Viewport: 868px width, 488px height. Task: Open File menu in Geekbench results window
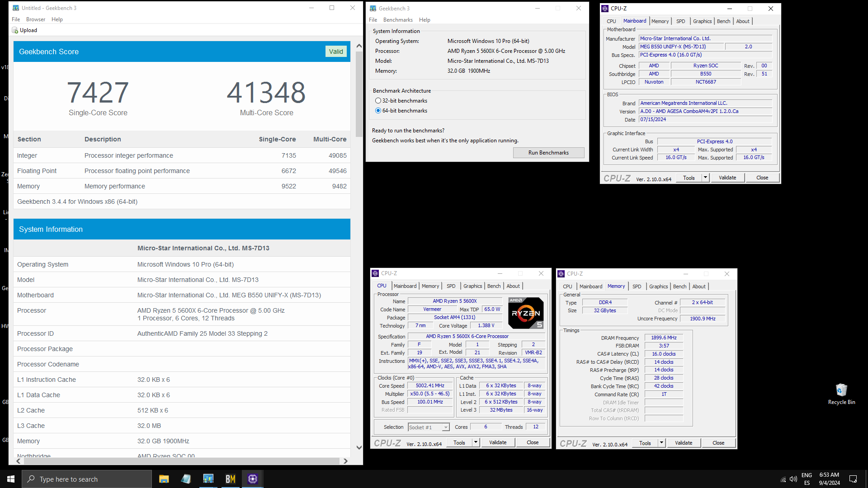click(x=16, y=19)
